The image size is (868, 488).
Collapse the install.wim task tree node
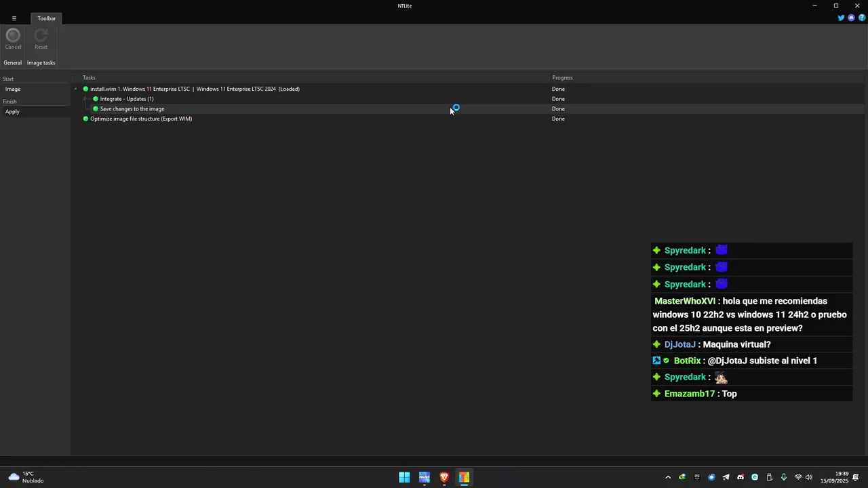pyautogui.click(x=75, y=89)
